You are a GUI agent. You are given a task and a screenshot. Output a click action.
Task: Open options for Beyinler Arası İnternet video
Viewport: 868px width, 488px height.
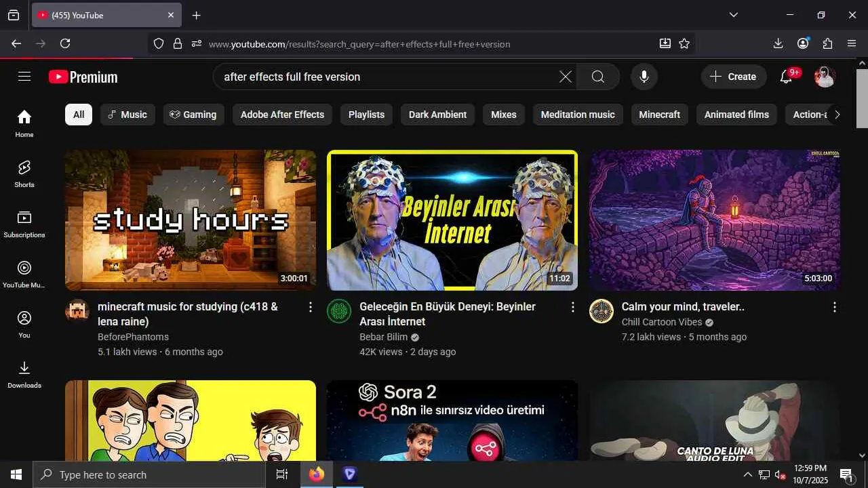click(572, 307)
